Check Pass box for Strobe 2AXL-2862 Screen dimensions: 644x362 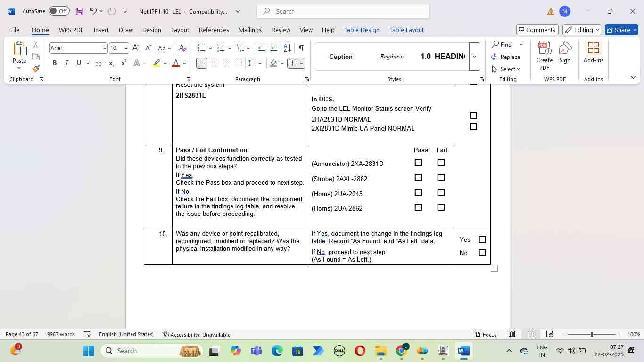tap(418, 178)
